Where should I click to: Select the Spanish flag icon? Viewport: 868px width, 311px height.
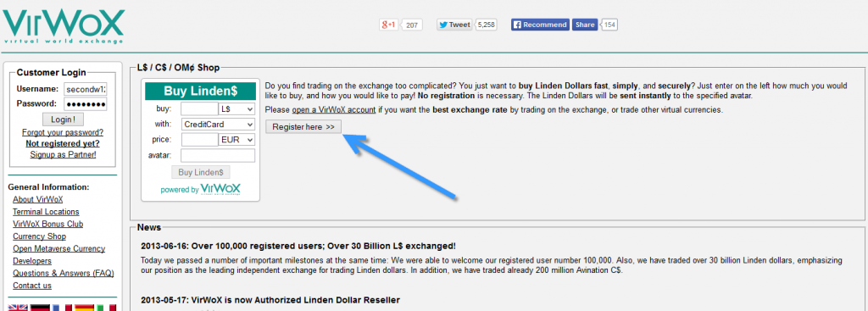[84, 308]
